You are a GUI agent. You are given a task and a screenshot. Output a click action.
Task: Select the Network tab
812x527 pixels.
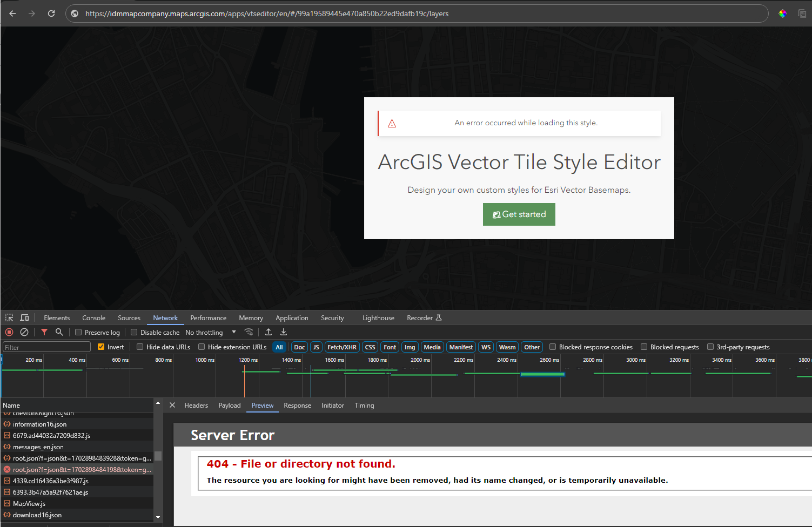[x=165, y=318]
